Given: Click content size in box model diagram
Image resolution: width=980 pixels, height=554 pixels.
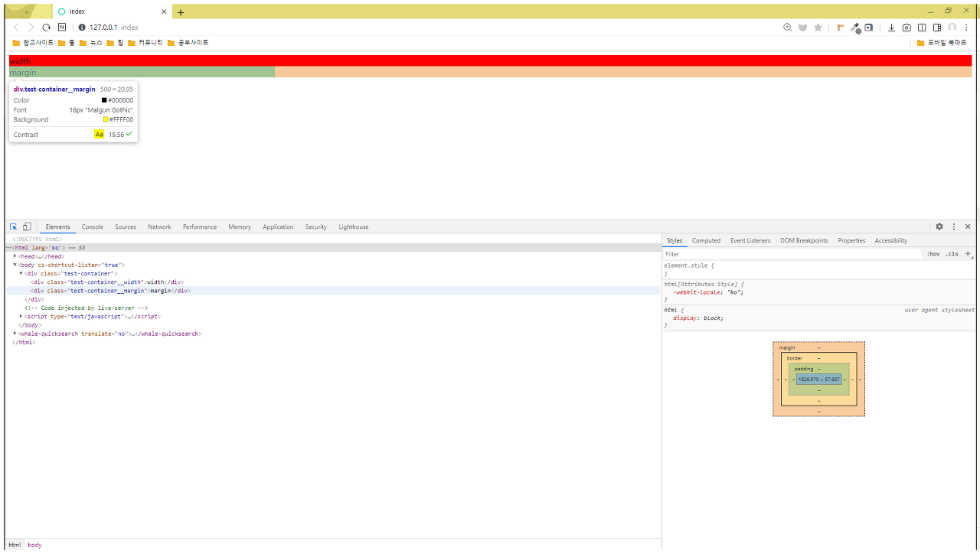Looking at the screenshot, I should coord(819,379).
